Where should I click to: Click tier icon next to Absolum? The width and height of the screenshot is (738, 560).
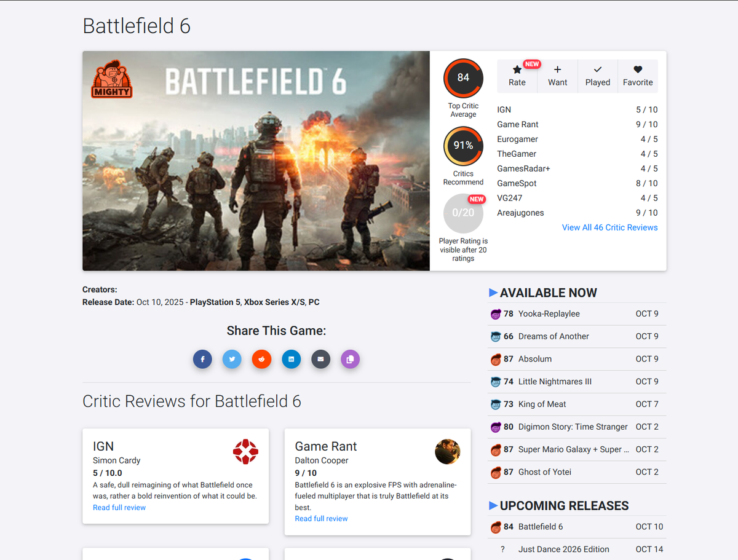tap(496, 359)
